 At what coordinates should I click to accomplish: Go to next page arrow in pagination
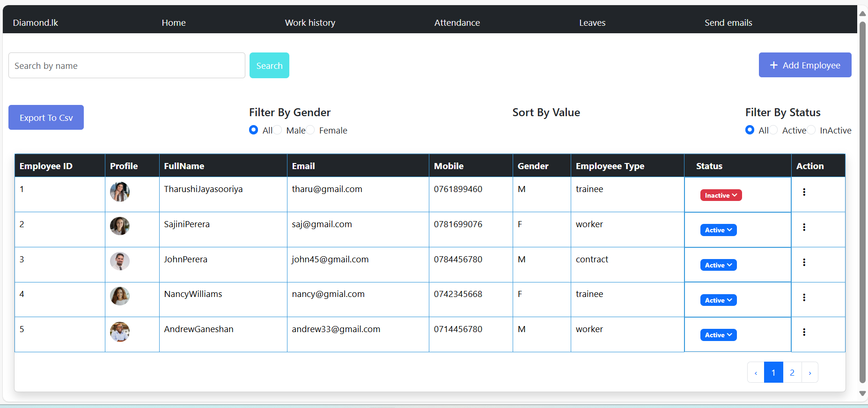pyautogui.click(x=809, y=373)
